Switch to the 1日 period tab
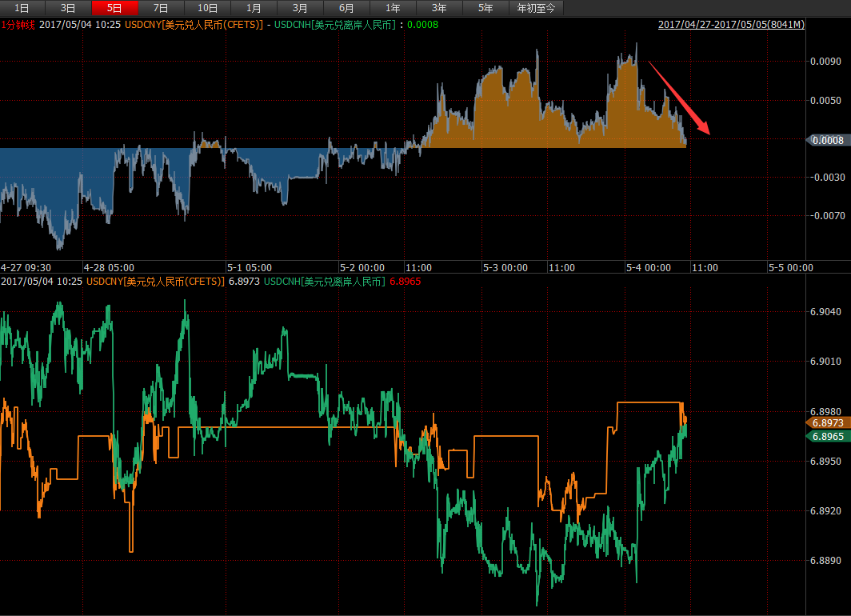 tap(22, 8)
